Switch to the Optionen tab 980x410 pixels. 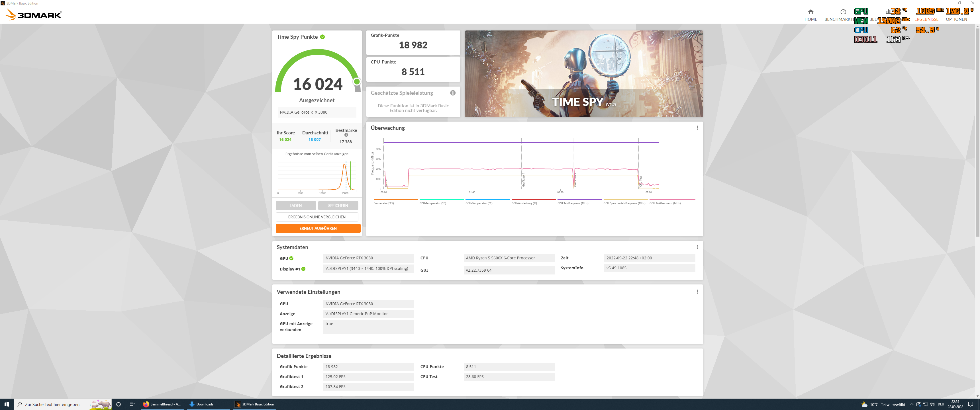pyautogui.click(x=956, y=19)
